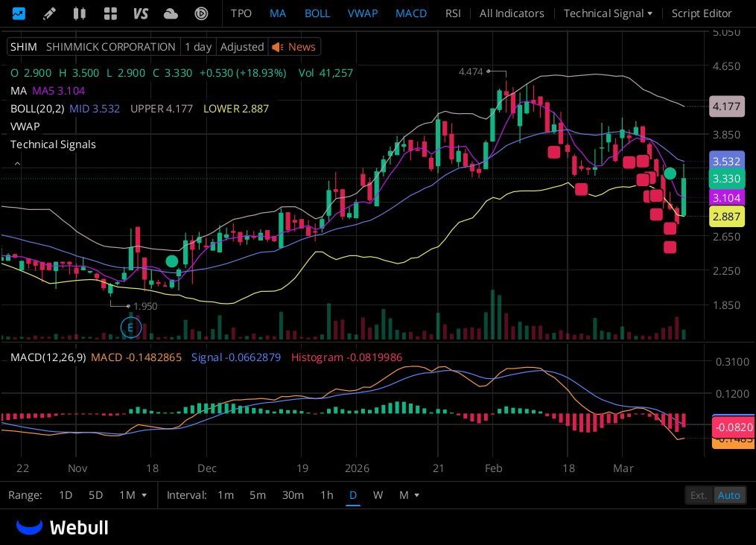
Task: Open the drawing pencil tool
Action: coord(49,13)
